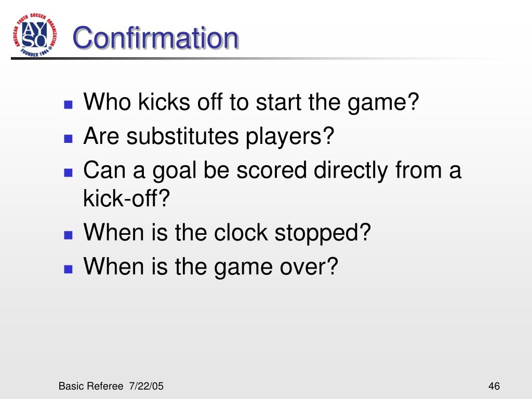Select the text 'Who kicks off to start the game?'
Image resolution: width=532 pixels, height=399 pixels.
251,102
